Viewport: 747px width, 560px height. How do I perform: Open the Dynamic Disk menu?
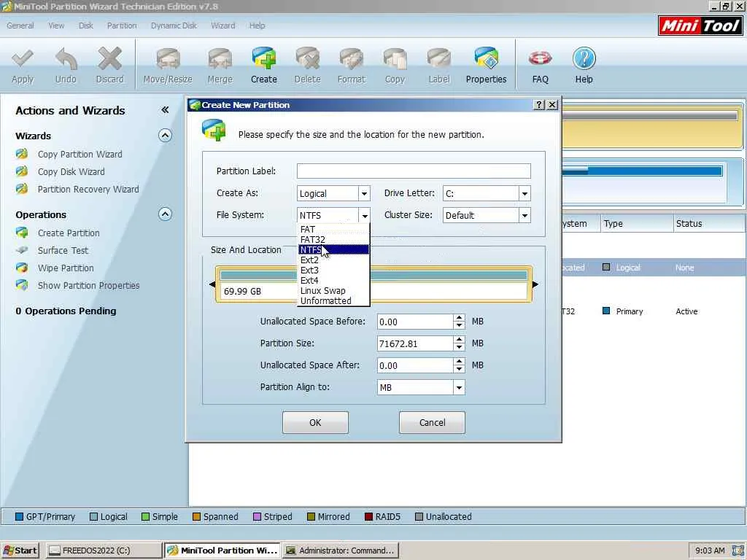pyautogui.click(x=174, y=26)
